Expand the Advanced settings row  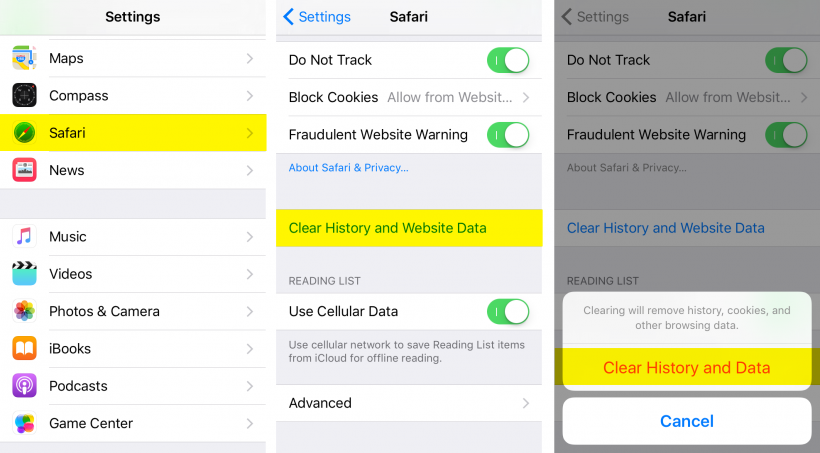[409, 403]
